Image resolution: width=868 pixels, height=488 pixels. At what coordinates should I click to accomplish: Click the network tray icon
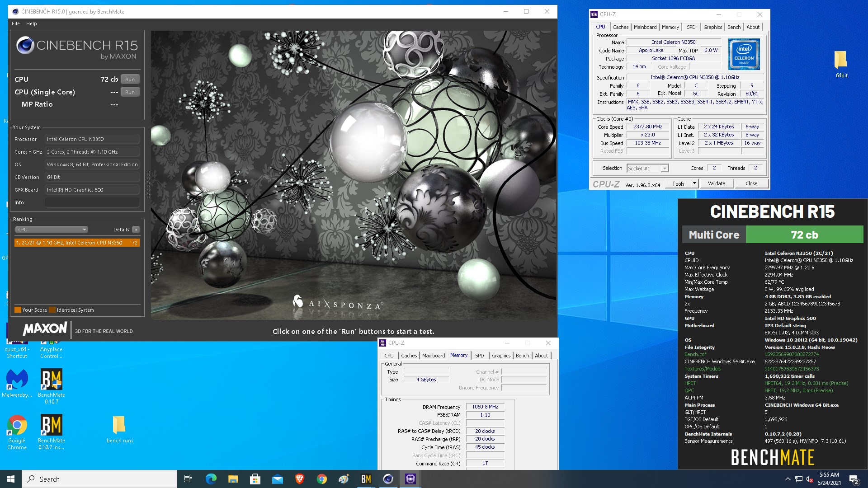[799, 479]
